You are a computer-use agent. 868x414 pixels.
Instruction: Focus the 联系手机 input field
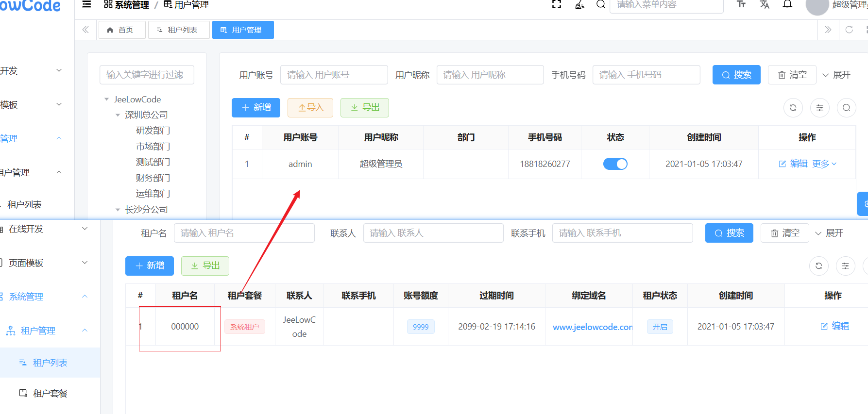click(x=623, y=233)
